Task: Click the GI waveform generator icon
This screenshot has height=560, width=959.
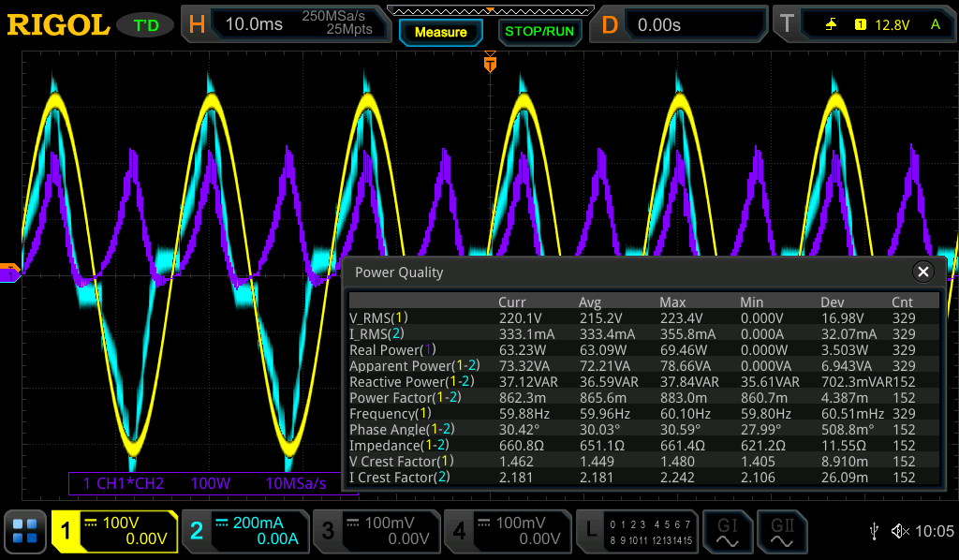Action: coord(727,531)
